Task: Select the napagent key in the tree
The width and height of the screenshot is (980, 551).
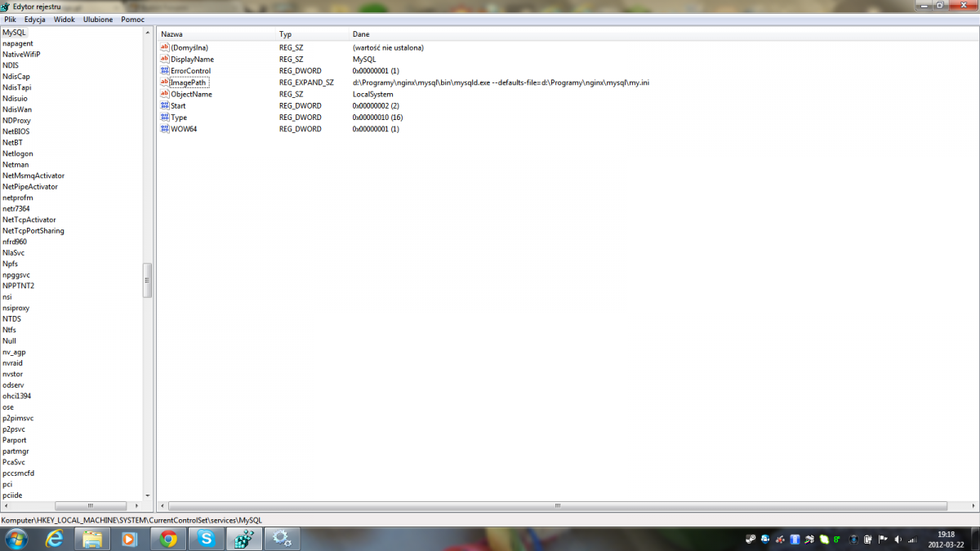Action: (18, 43)
